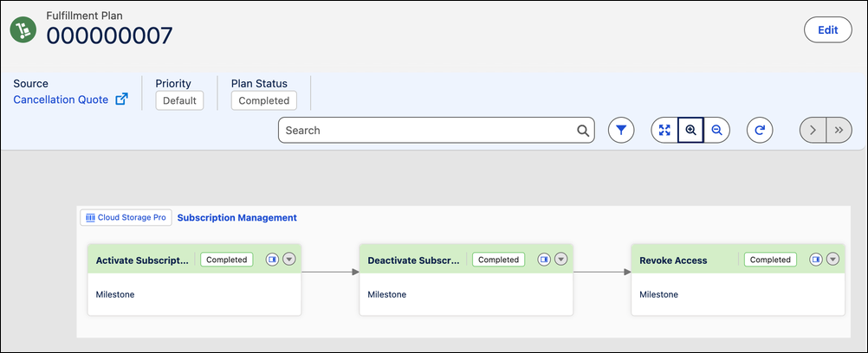The image size is (868, 353).
Task: Click Milestone text in Activate Subscription card
Action: tap(115, 294)
